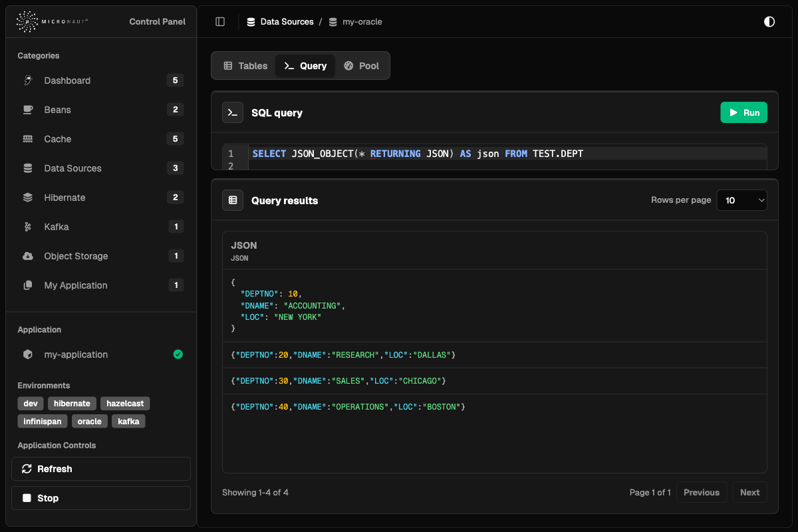Click the Control Panel heading
The width and height of the screenshot is (798, 532).
coord(158,22)
